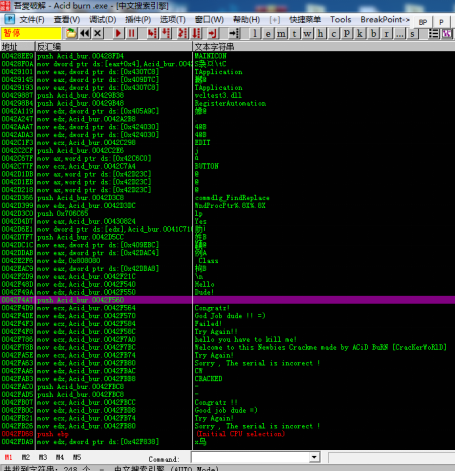
Task: Click the Step over icon
Action: (x=166, y=33)
